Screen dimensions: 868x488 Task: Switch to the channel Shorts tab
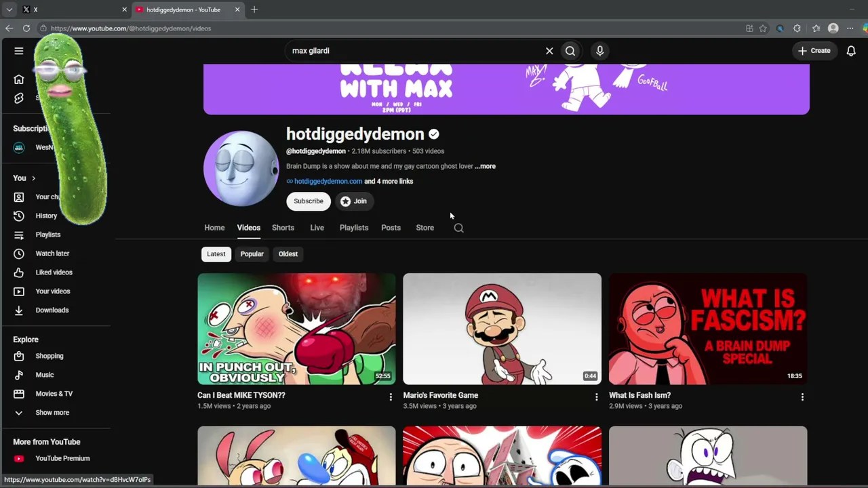point(283,228)
